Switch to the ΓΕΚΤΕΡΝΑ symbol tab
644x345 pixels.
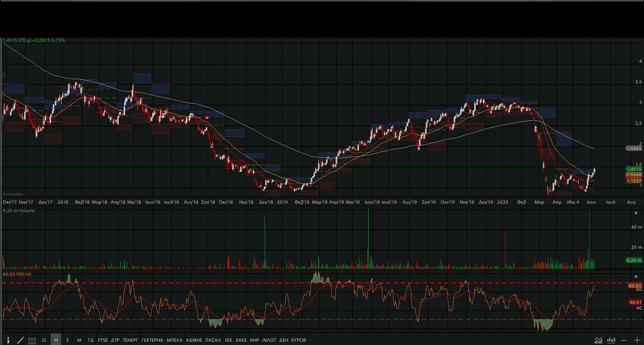click(x=152, y=340)
